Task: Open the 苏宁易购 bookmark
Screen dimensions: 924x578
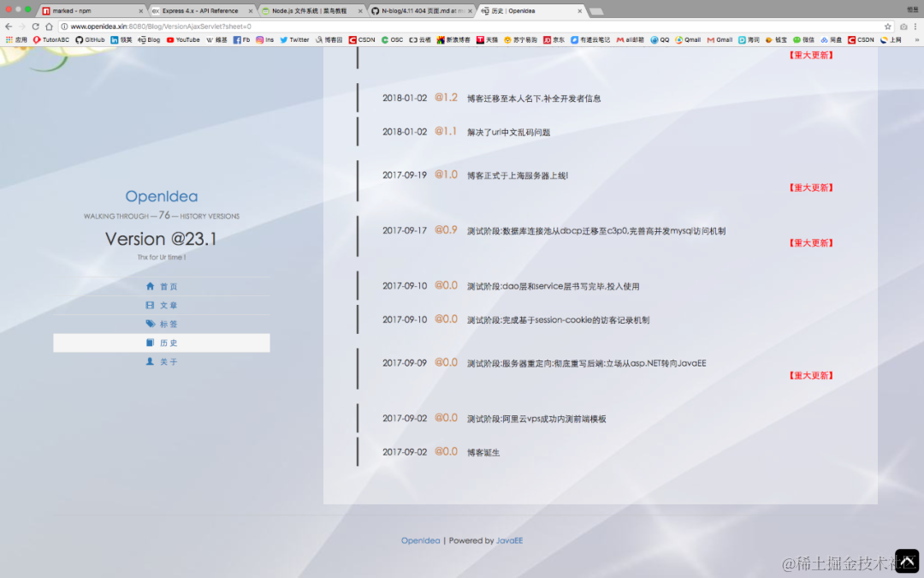Action: coord(520,40)
